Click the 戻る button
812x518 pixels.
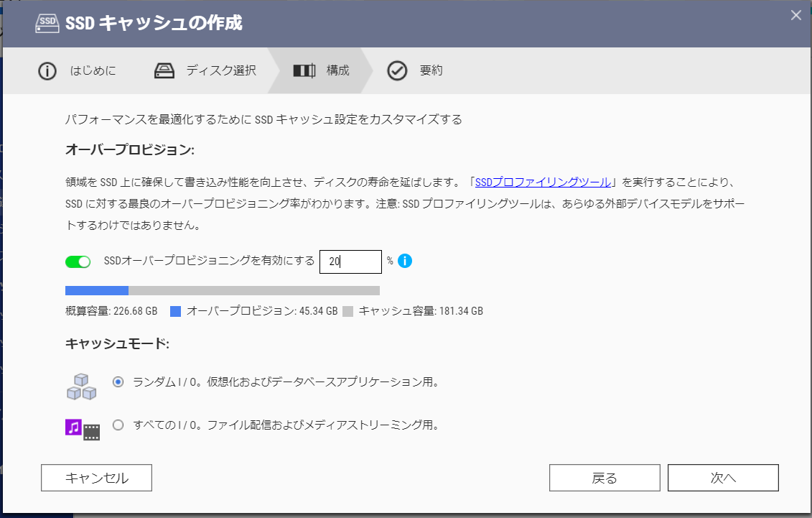pyautogui.click(x=605, y=478)
